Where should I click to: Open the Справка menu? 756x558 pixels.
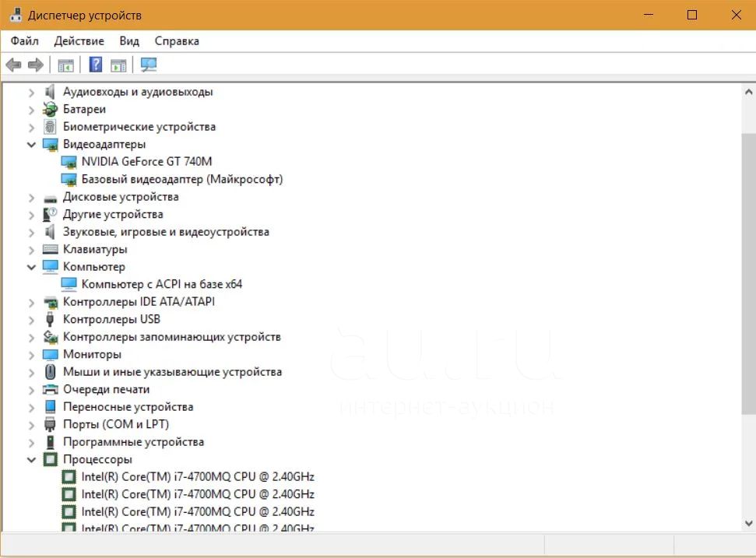point(177,41)
